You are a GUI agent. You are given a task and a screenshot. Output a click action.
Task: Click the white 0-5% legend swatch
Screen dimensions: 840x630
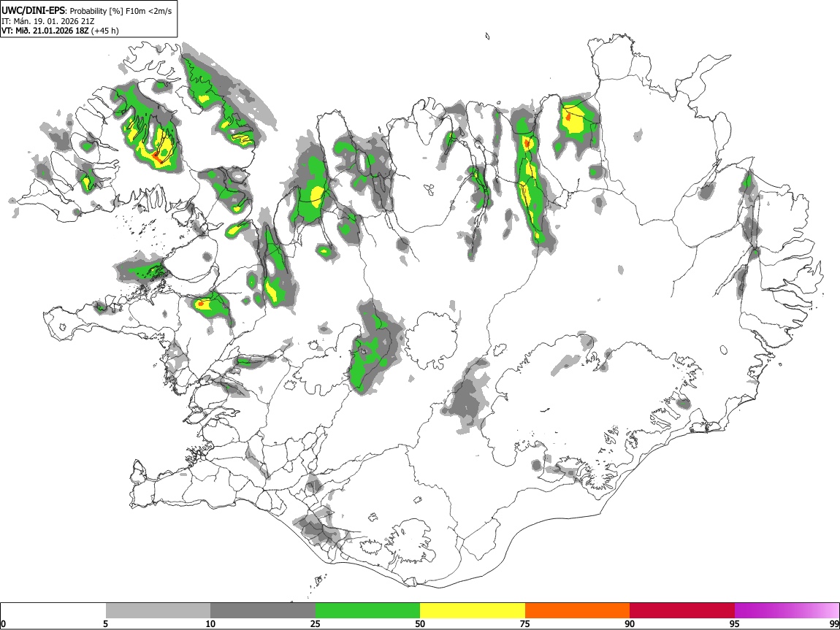[x=53, y=611]
